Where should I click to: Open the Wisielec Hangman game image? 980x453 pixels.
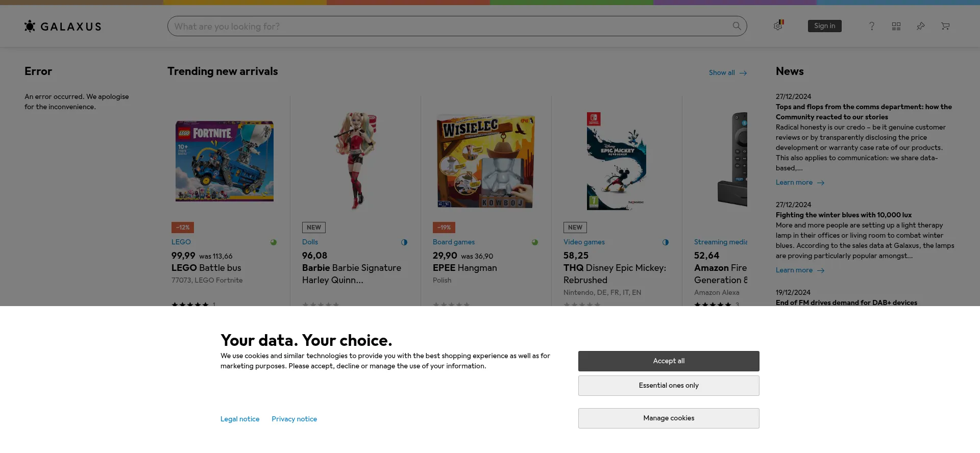pos(486,161)
